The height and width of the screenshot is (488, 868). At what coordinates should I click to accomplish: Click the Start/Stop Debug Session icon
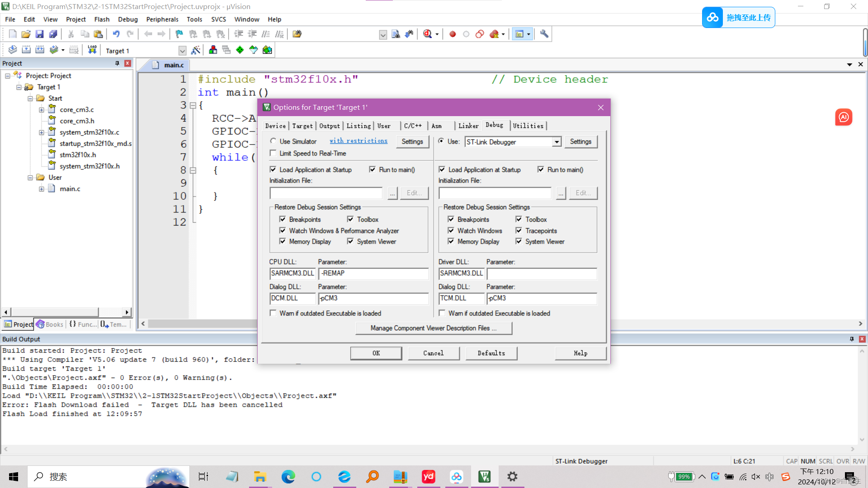tap(428, 34)
